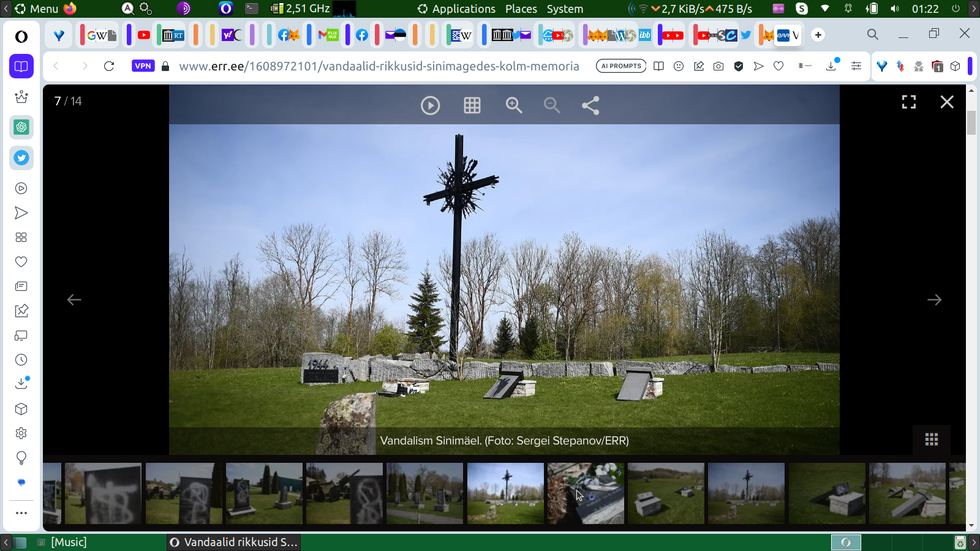This screenshot has width=980, height=551.
Task: Open the Applications menu
Action: pos(463,9)
